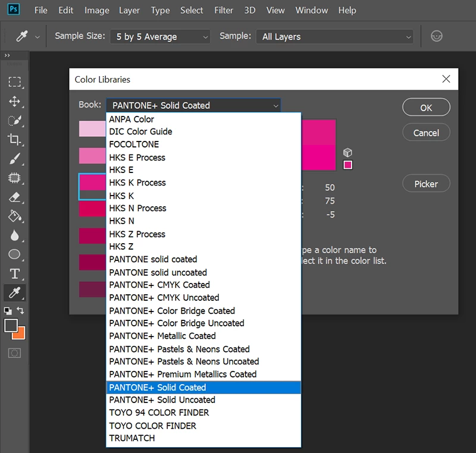Viewport: 476px width, 453px height.
Task: Open the tool preset picker arrow
Action: [x=37, y=37]
